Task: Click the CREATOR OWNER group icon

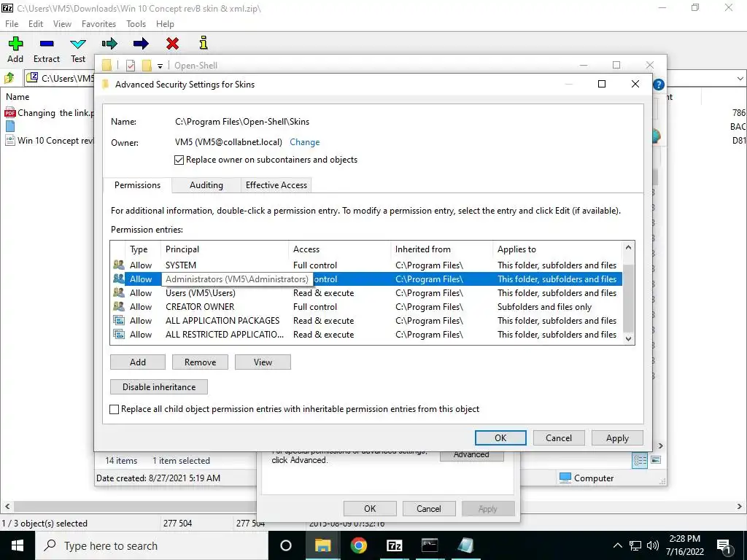Action: [x=119, y=306]
